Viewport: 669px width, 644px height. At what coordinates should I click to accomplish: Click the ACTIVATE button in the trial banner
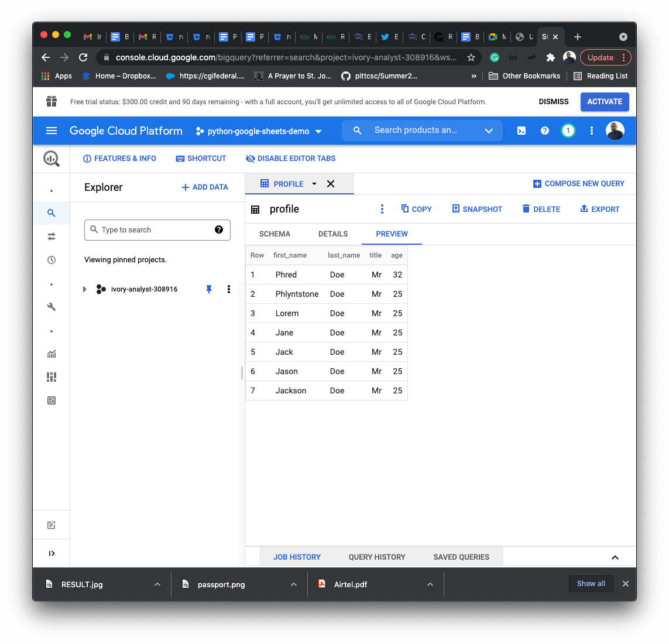click(605, 101)
